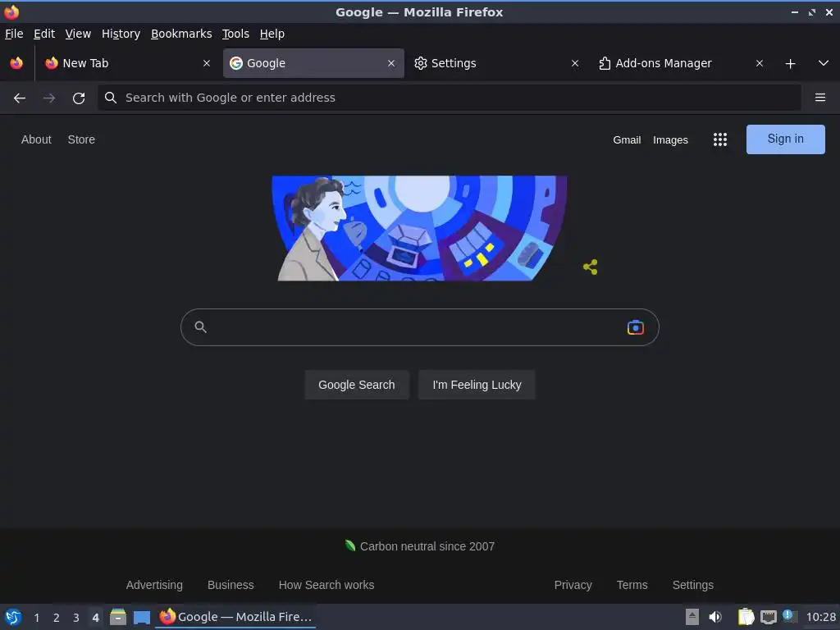Open the Store link
840x630 pixels.
coord(81,139)
